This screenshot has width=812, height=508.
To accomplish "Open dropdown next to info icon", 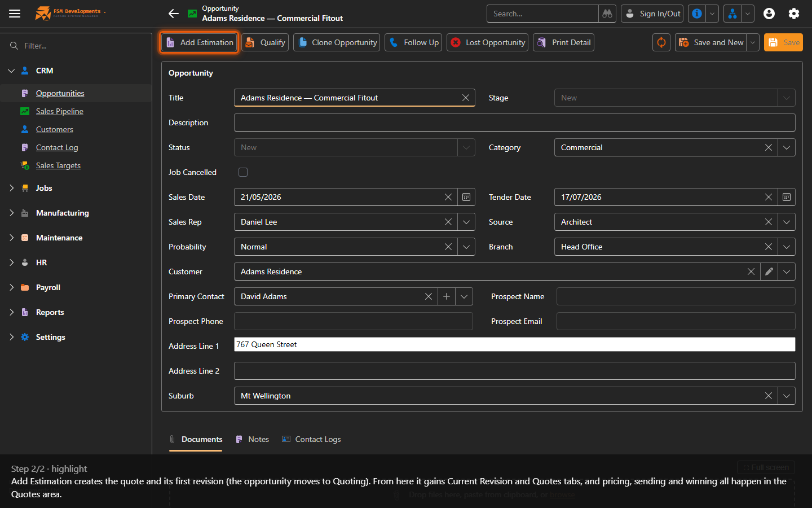I will click(x=712, y=14).
